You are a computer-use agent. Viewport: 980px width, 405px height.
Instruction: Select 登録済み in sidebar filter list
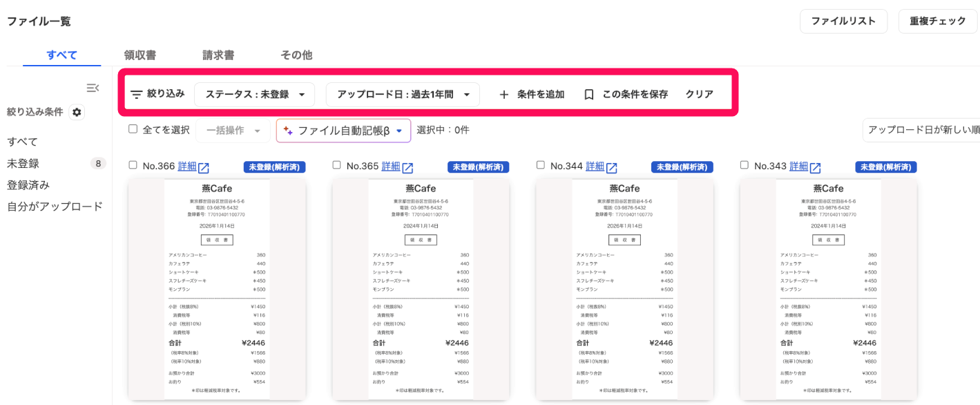[28, 185]
